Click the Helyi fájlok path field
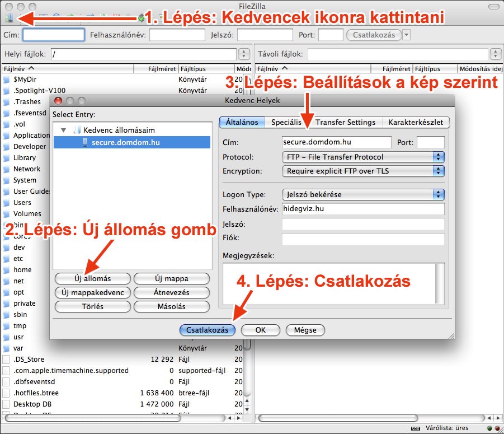 tap(144, 54)
